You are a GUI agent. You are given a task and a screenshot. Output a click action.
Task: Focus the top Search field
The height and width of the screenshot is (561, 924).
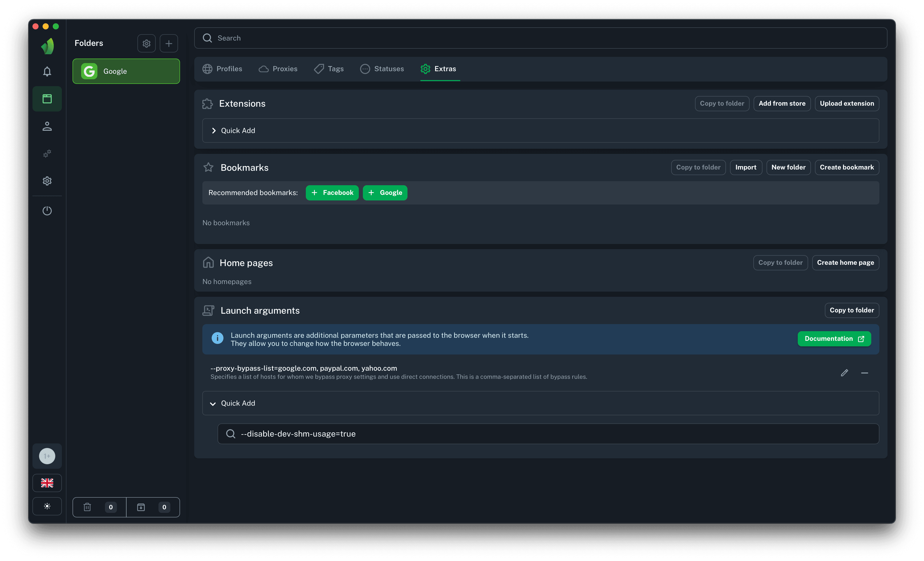point(541,38)
